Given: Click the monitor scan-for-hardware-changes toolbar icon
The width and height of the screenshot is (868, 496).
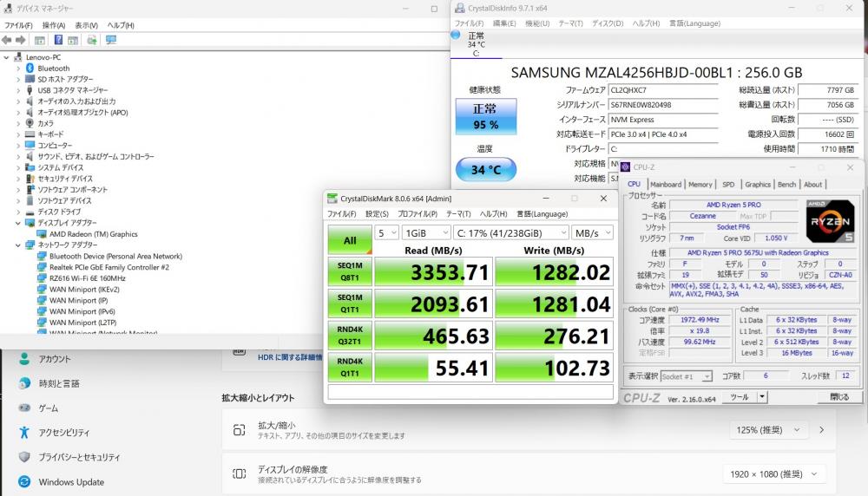Looking at the screenshot, I should point(111,40).
